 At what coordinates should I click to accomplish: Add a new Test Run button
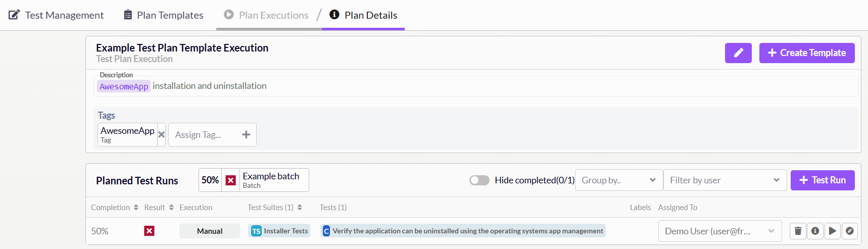(x=822, y=180)
